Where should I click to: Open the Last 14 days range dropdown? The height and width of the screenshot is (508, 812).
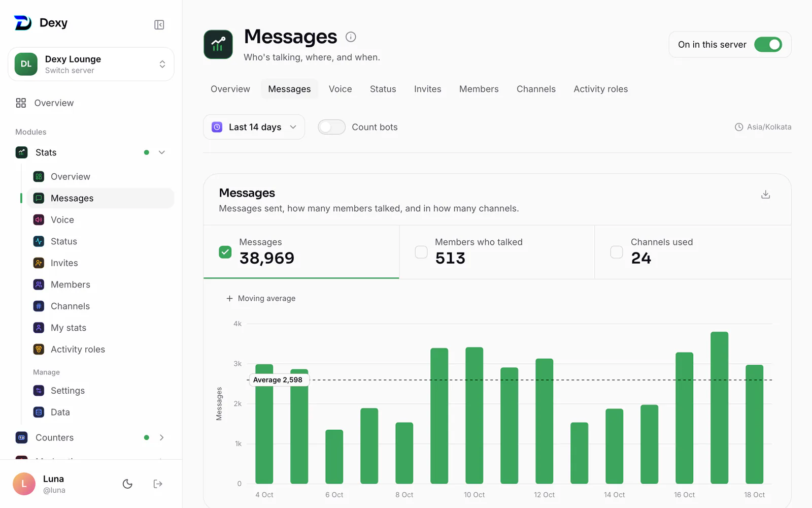254,127
